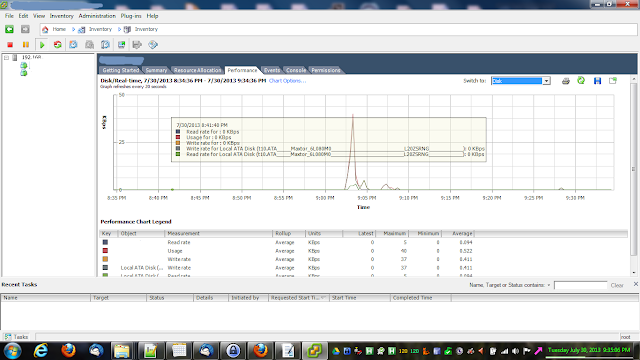Viewport: 640px width, 360px height.
Task: Sort the legend by the Measurement column
Action: tap(218, 233)
